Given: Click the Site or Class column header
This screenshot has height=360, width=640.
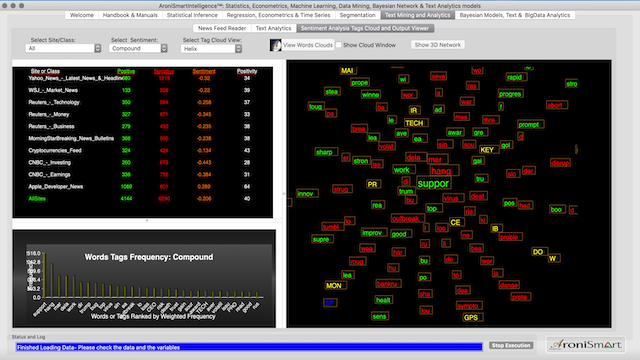Looking at the screenshot, I should (45, 71).
